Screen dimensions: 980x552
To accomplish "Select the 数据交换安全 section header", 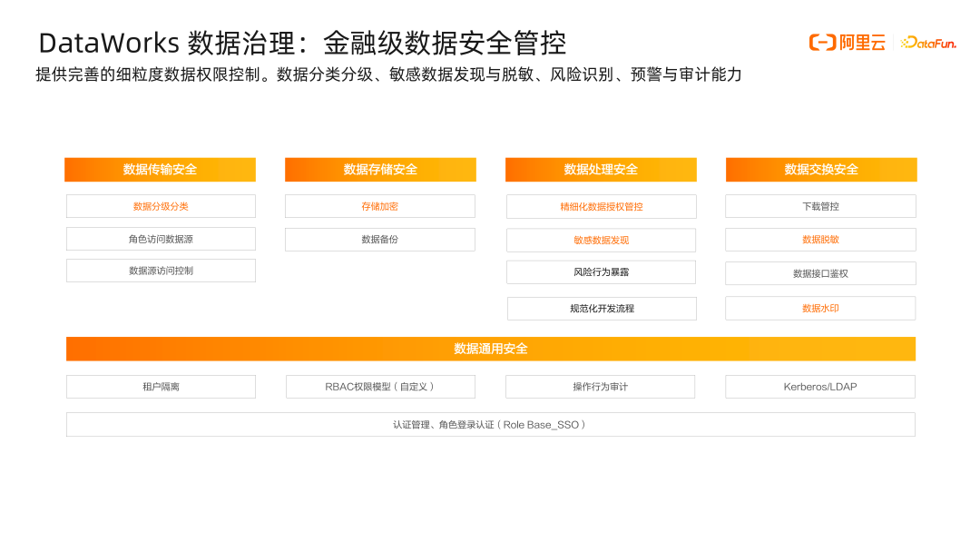I will point(820,169).
